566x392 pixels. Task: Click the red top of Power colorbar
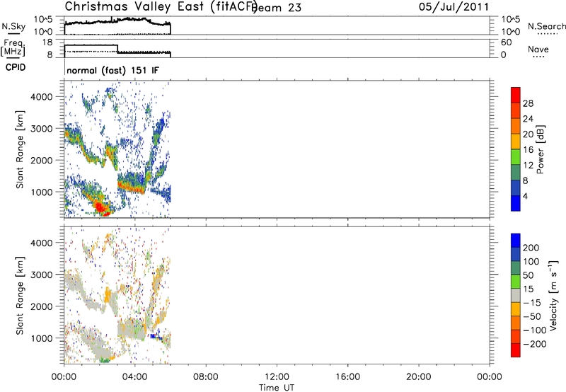click(x=516, y=95)
